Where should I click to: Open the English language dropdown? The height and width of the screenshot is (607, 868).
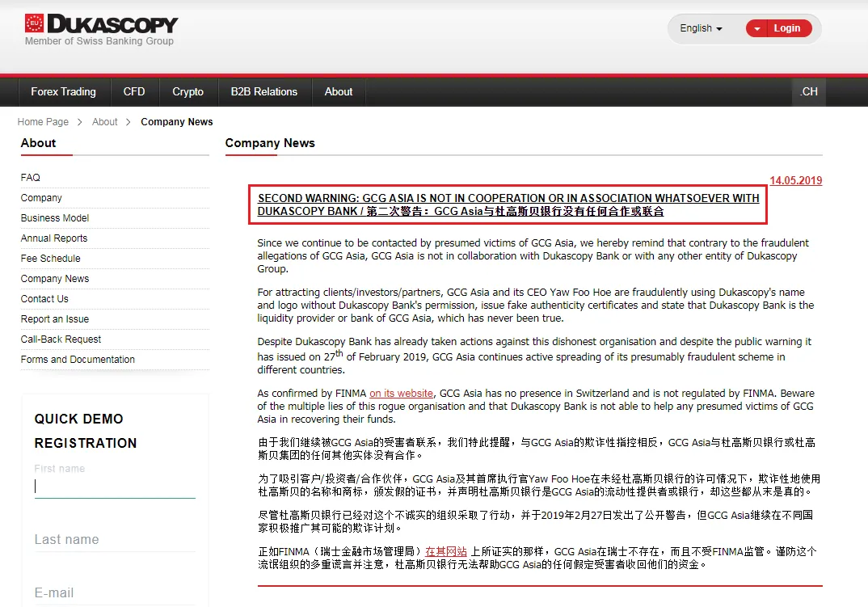coord(701,28)
